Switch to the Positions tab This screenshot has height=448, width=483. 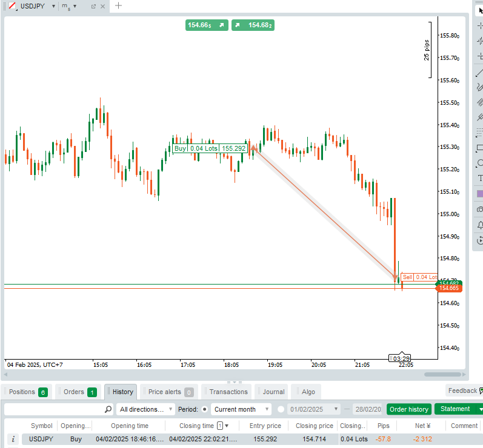pyautogui.click(x=27, y=392)
